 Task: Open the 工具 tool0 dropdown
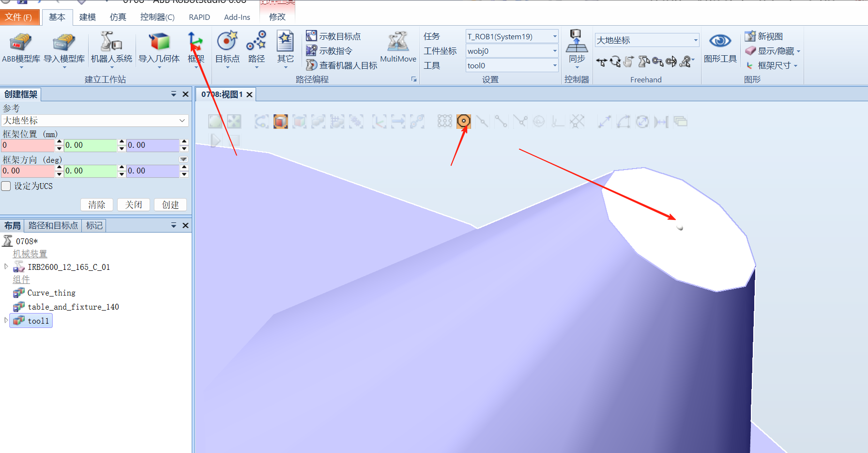pyautogui.click(x=512, y=65)
